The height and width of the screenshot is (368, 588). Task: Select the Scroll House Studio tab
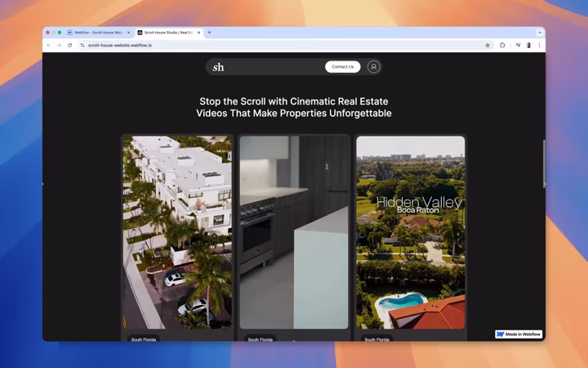pyautogui.click(x=169, y=33)
